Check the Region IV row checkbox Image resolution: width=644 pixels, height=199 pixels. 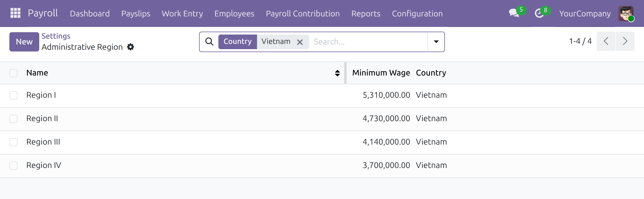point(13,166)
